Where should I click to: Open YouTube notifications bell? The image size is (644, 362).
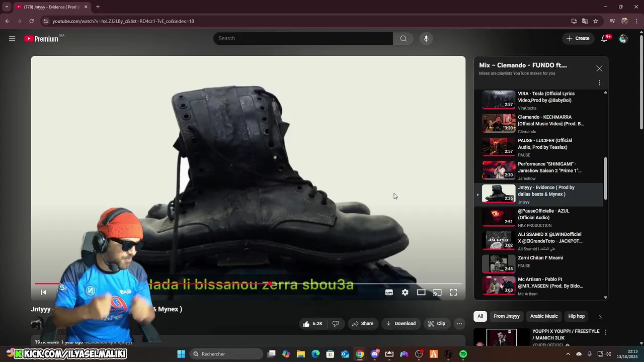tap(605, 38)
